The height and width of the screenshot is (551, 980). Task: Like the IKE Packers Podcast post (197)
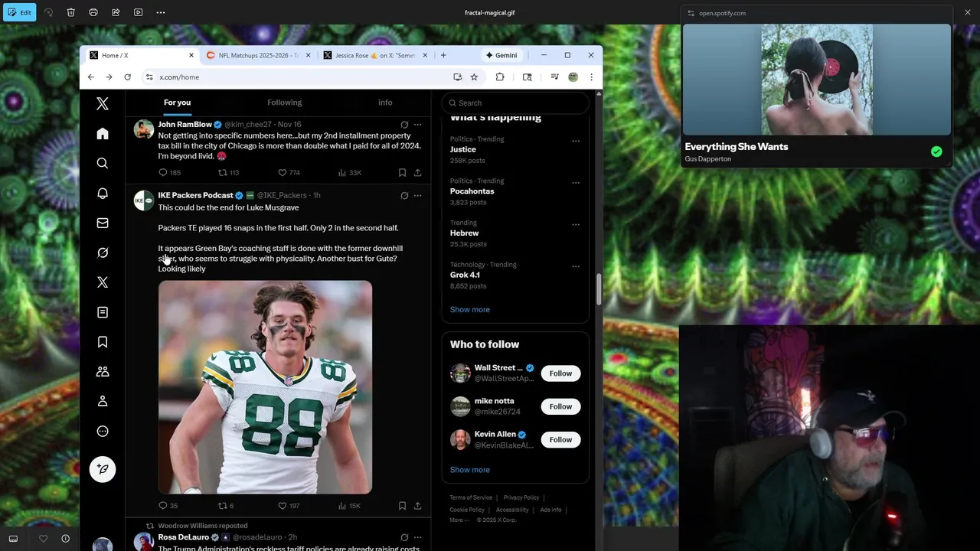coord(282,506)
